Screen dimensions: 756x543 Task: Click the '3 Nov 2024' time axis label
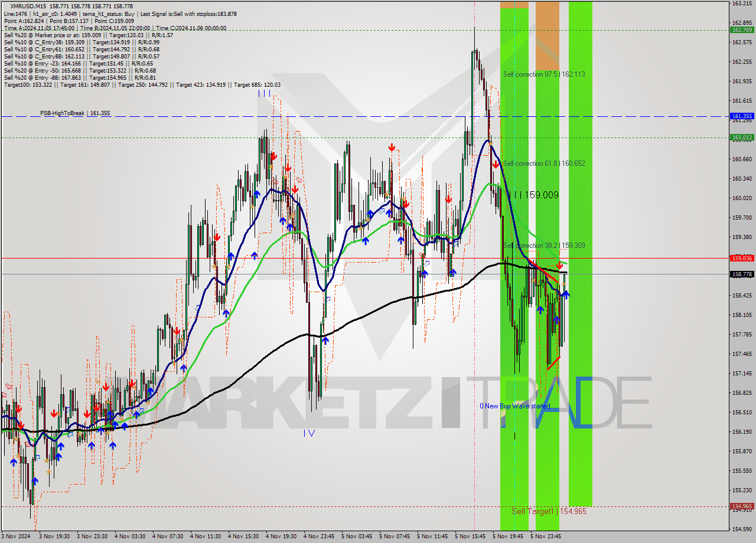click(16, 537)
